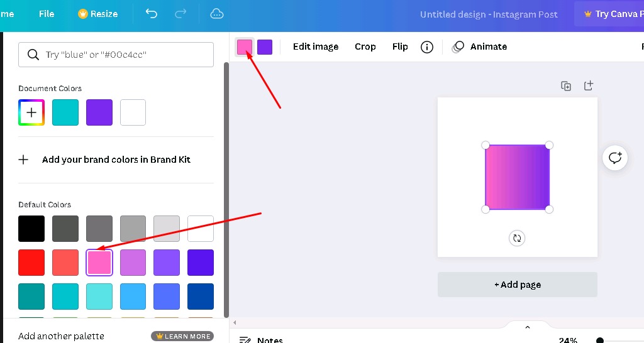This screenshot has width=644, height=343.
Task: Add a new document color
Action: coord(31,112)
